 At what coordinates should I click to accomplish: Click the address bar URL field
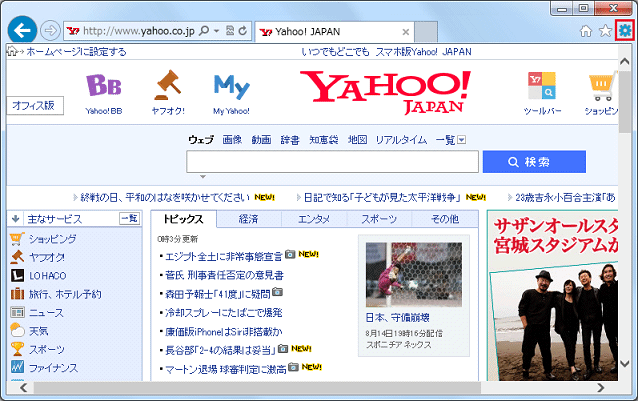[x=138, y=31]
